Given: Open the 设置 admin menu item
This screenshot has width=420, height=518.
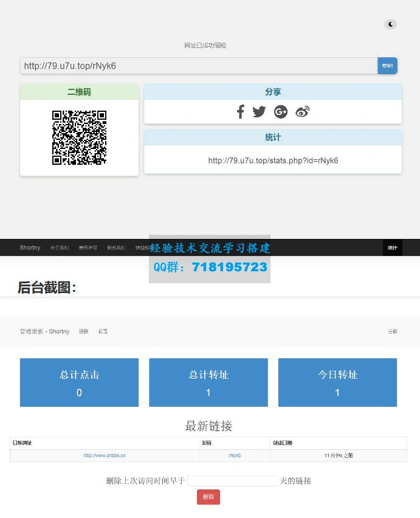Looking at the screenshot, I should (103, 331).
